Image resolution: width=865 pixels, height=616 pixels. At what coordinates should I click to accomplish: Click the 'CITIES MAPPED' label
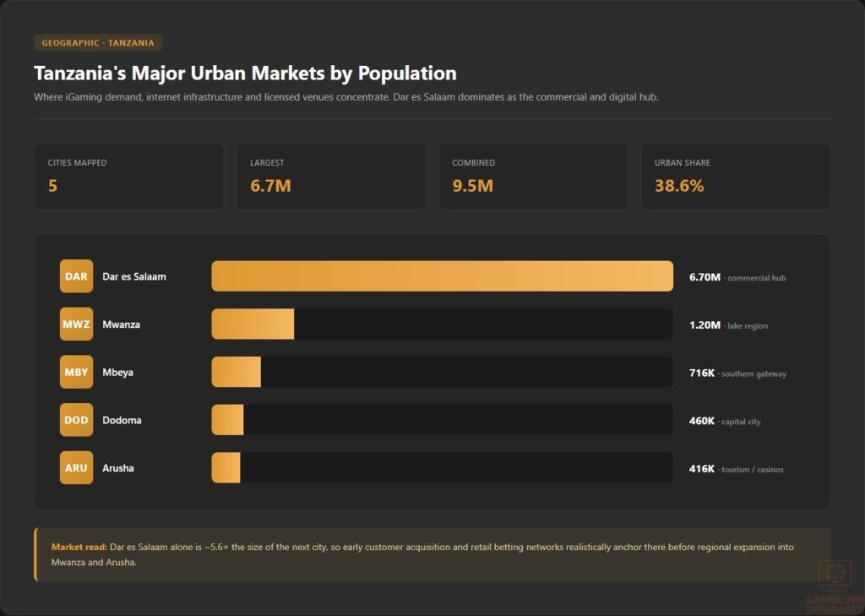pos(77,163)
